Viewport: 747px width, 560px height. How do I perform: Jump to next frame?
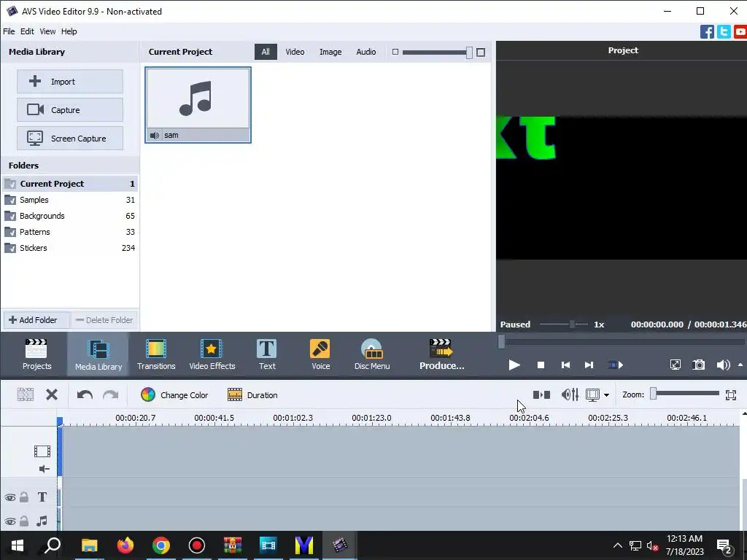pos(589,365)
